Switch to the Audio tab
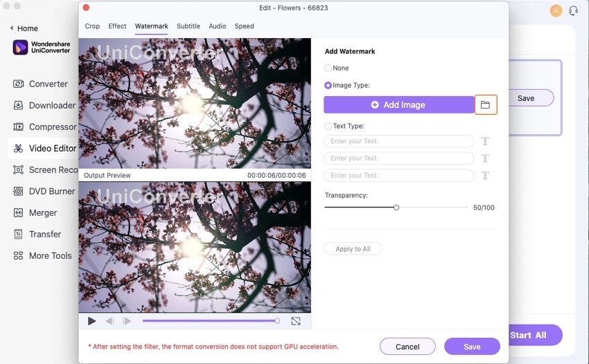Viewport: 589px width, 364px height. pyautogui.click(x=218, y=26)
